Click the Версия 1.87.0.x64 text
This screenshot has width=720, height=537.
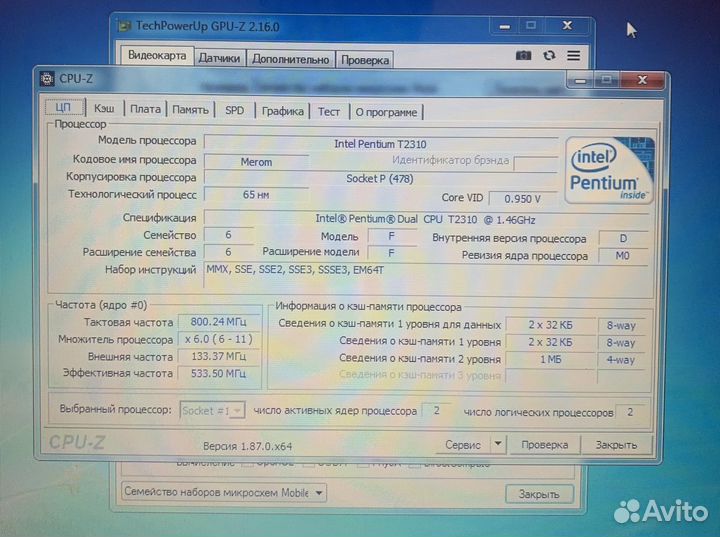click(248, 446)
